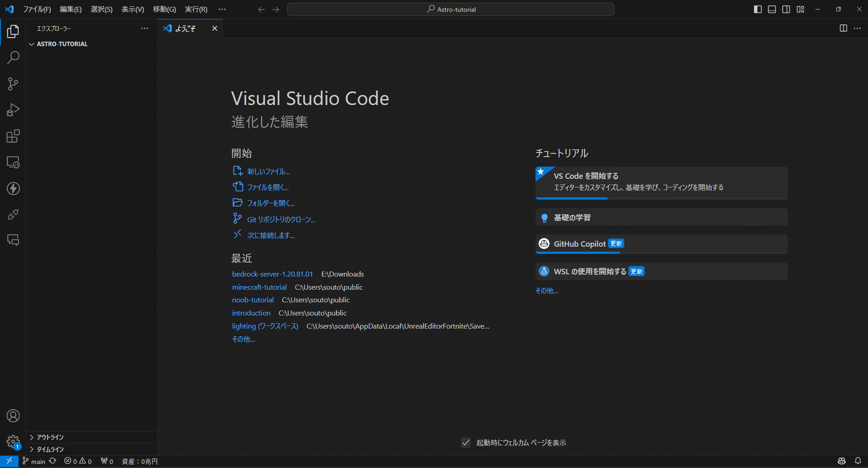Screen dimensions: 868x468
Task: Click the Git リポジトリのクローン... link
Action: [x=281, y=220]
